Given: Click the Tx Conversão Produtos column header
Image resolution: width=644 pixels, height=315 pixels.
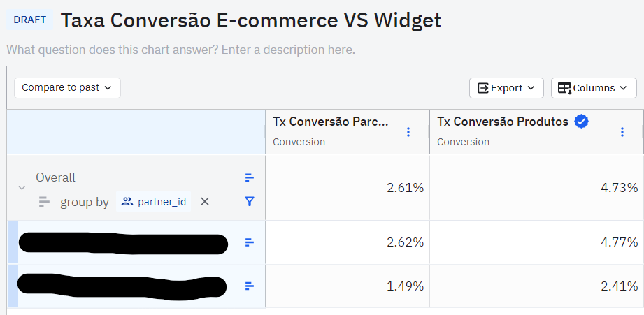Looking at the screenshot, I should 503,122.
